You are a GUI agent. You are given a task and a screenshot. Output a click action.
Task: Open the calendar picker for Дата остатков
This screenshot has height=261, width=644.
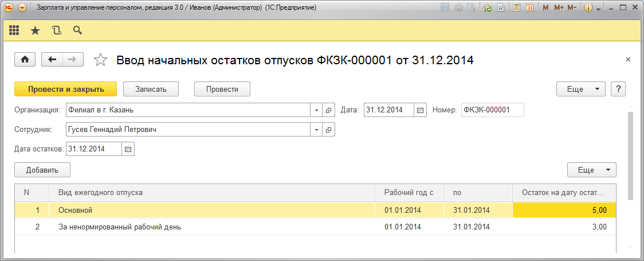128,149
